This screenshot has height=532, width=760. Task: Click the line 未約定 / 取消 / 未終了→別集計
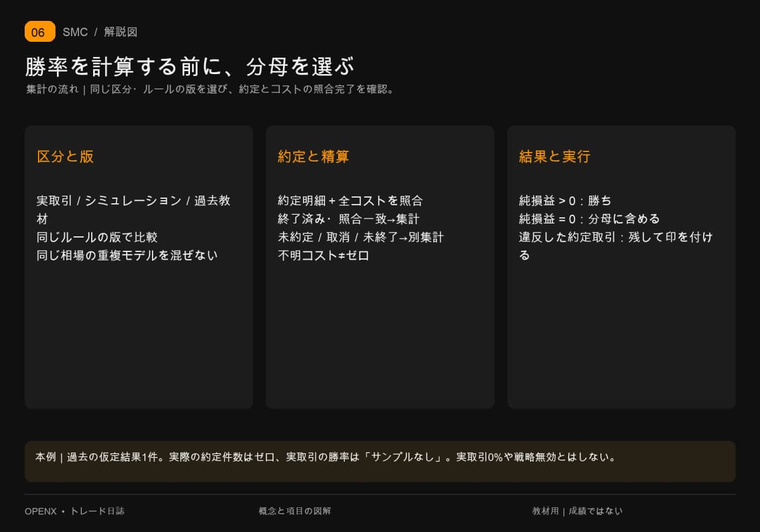tap(361, 237)
